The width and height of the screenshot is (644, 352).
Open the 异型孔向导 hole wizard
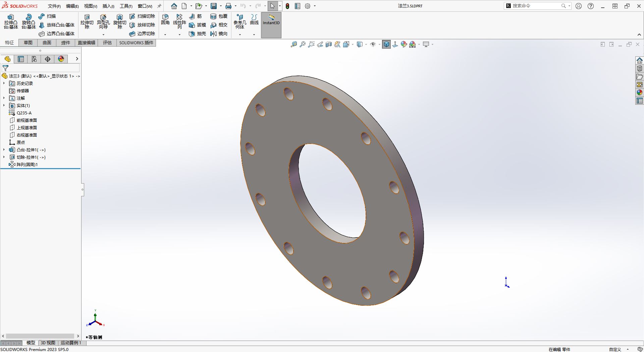click(x=103, y=21)
